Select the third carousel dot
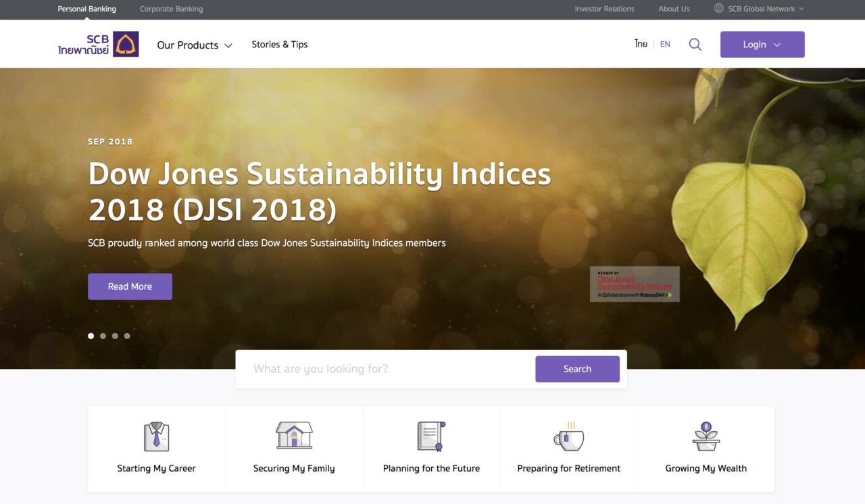Viewport: 865px width, 504px height. [115, 336]
